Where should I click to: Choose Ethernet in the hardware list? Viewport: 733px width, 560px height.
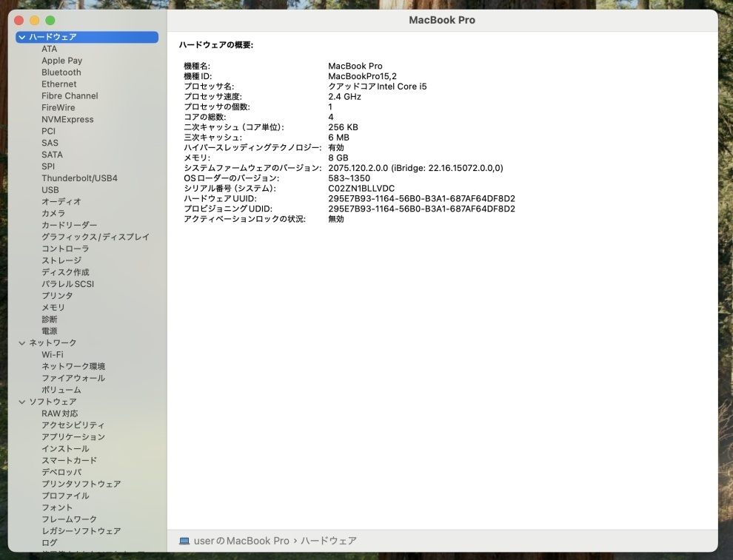pyautogui.click(x=59, y=84)
